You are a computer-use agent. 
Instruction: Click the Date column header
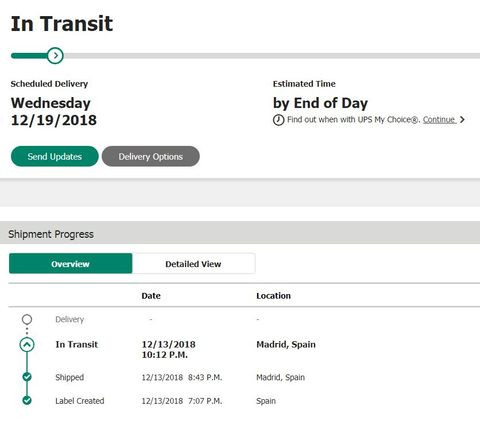point(151,296)
